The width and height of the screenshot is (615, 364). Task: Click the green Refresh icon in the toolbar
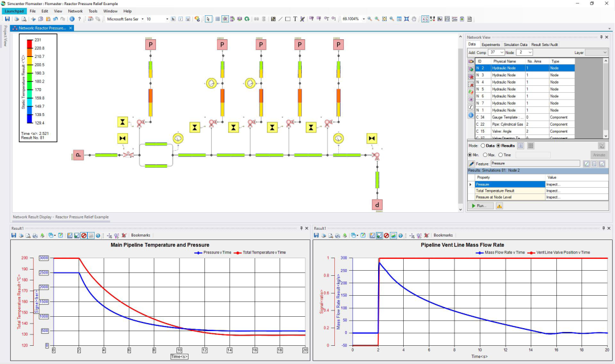(247, 19)
